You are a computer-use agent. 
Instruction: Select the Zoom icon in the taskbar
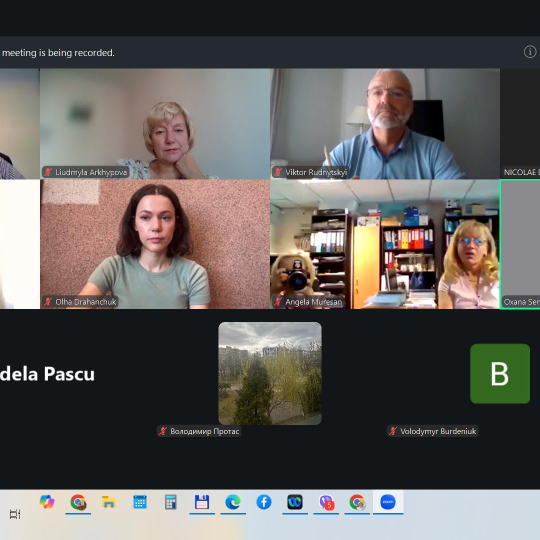click(388, 502)
